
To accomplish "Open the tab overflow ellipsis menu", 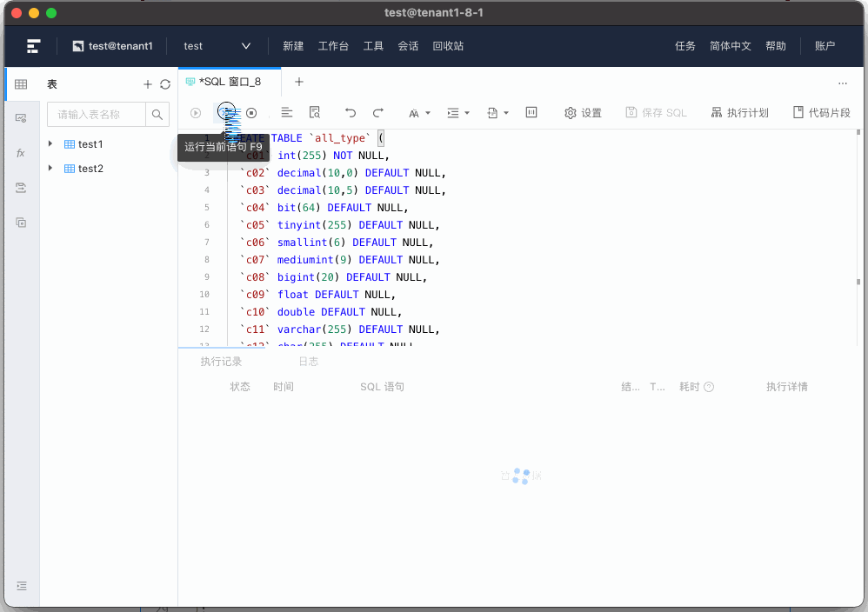I will click(843, 83).
